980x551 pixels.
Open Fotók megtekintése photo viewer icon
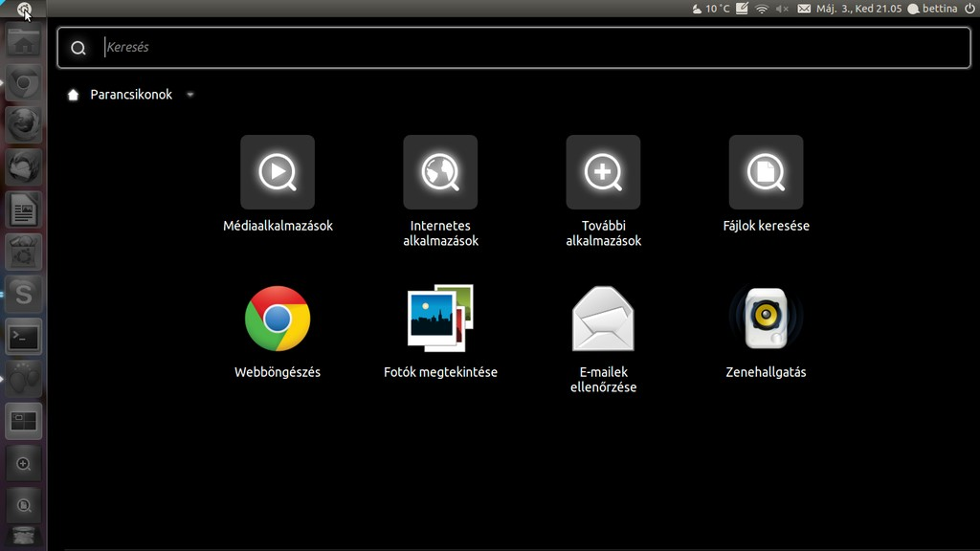pyautogui.click(x=440, y=318)
